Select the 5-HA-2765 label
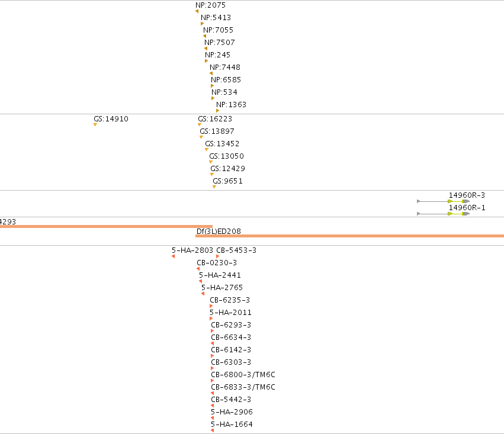Image resolution: width=504 pixels, height=434 pixels. 222,288
